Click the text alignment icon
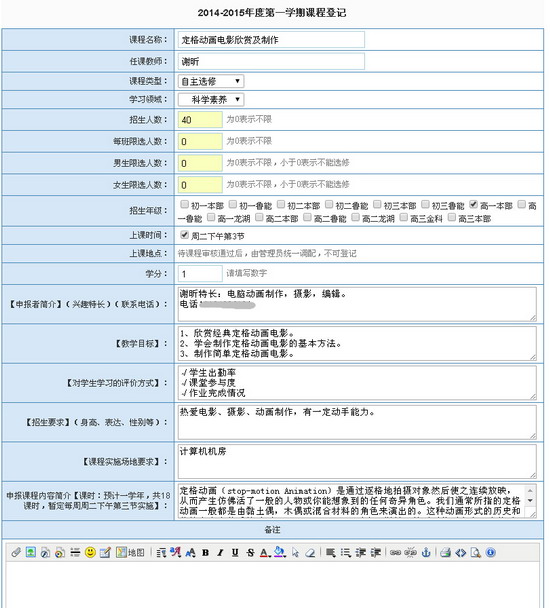This screenshot has height=608, width=550. pos(330,553)
